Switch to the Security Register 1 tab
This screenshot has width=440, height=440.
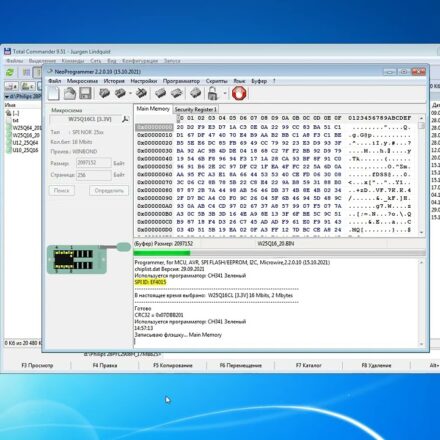[x=196, y=109]
